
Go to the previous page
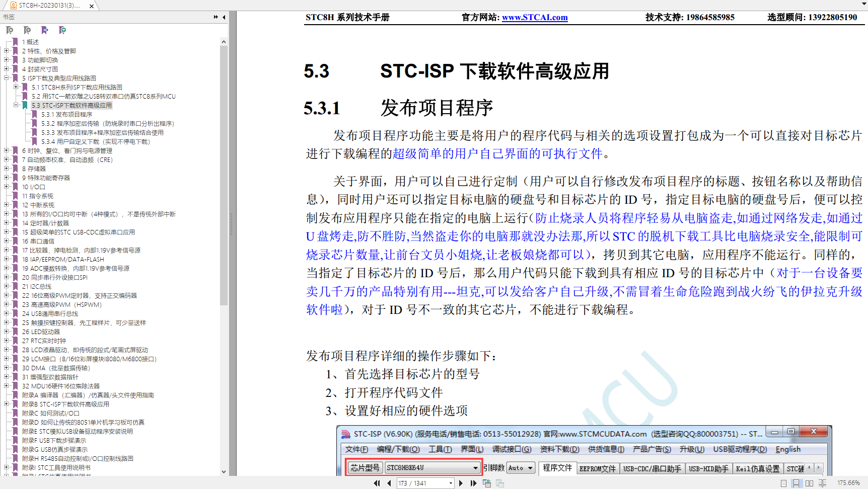pyautogui.click(x=389, y=483)
